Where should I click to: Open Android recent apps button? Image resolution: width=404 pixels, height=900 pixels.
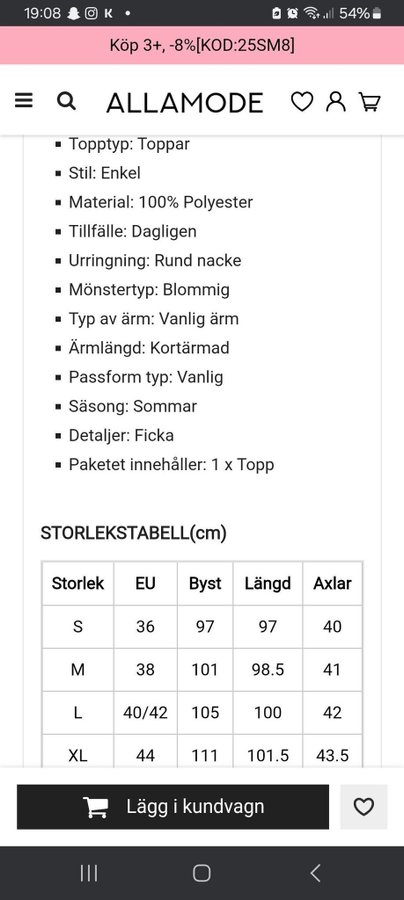click(x=88, y=873)
